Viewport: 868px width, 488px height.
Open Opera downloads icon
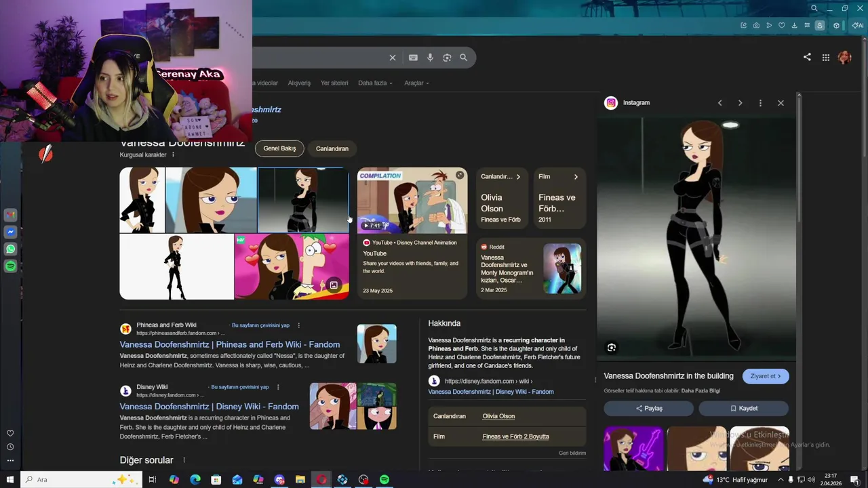click(x=794, y=26)
